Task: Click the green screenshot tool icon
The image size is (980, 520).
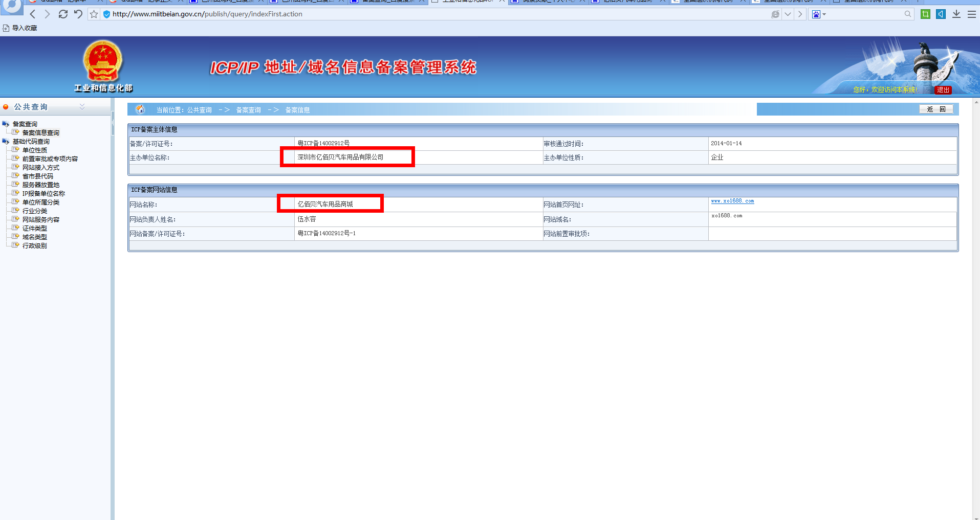Action: [925, 14]
